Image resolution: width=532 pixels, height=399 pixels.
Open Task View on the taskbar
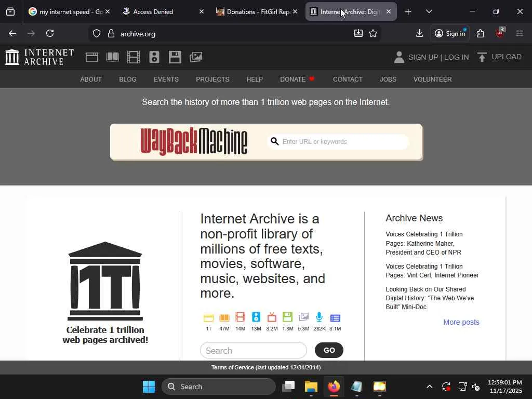pyautogui.click(x=288, y=387)
